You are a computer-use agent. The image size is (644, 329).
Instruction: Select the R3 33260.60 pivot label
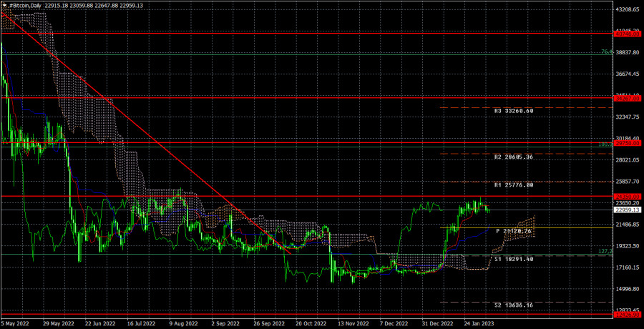[x=513, y=111]
